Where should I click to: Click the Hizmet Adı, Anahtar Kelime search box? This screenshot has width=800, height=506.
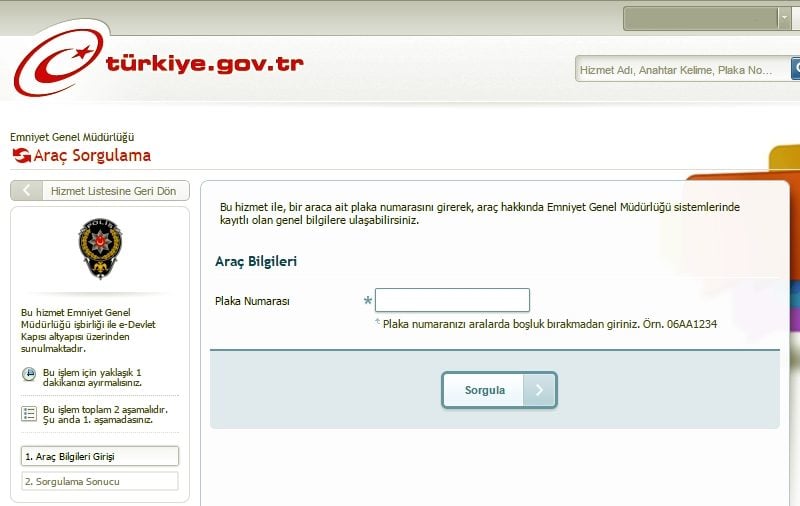(682, 69)
